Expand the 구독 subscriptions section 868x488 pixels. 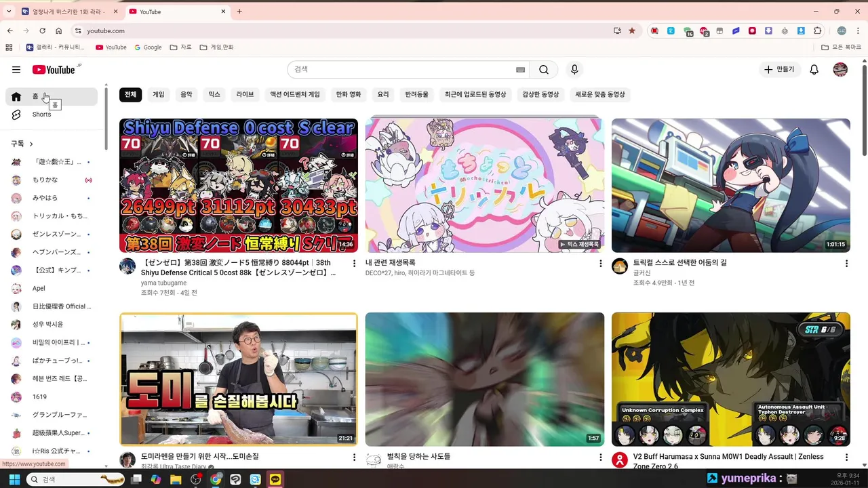pyautogui.click(x=22, y=144)
